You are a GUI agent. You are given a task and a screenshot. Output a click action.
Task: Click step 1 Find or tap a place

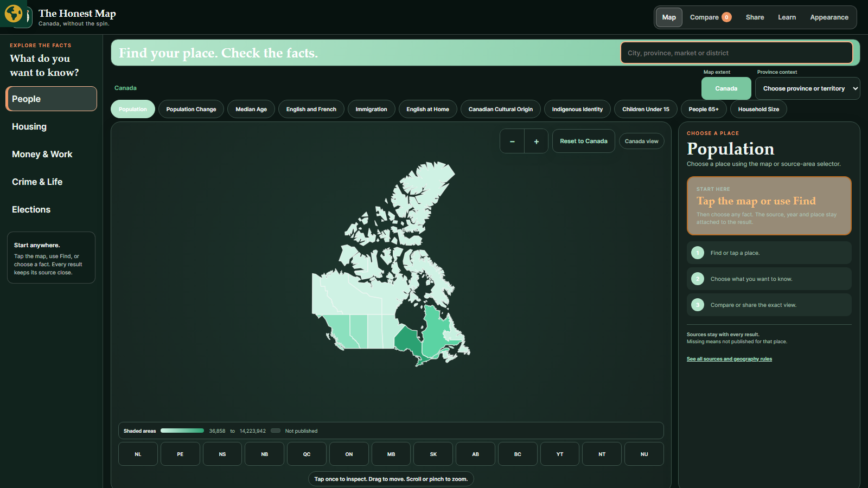(769, 253)
